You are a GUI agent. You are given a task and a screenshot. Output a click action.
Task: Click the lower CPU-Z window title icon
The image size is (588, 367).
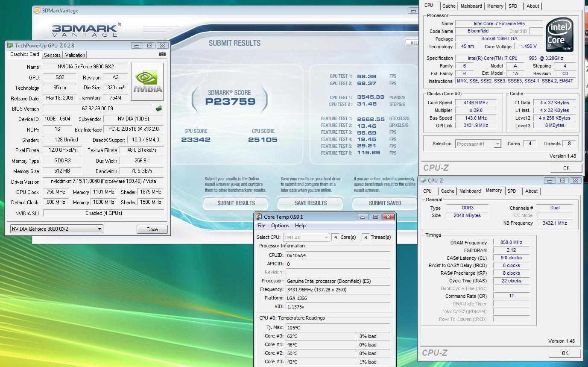point(424,180)
